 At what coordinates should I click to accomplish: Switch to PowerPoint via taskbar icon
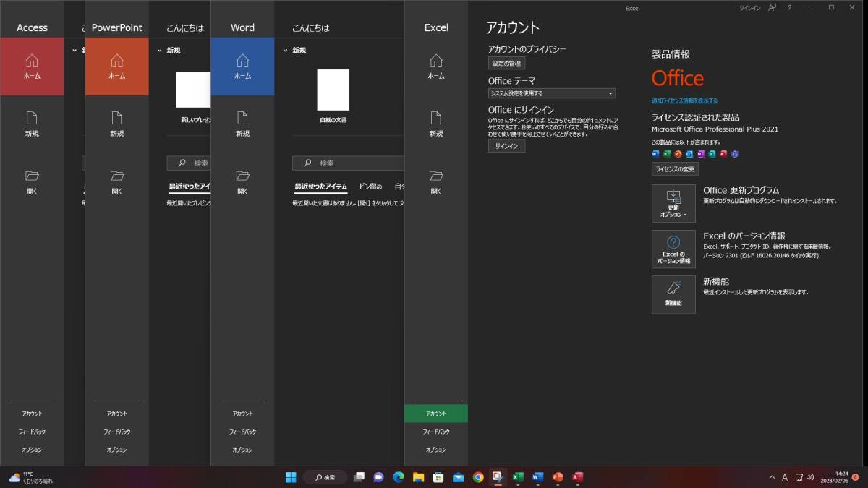pyautogui.click(x=558, y=477)
